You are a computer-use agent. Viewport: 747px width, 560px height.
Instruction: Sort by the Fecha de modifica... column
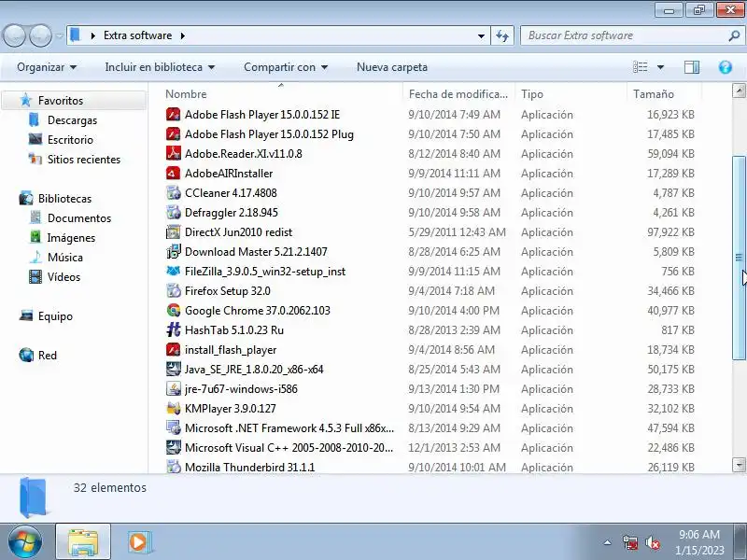[458, 94]
